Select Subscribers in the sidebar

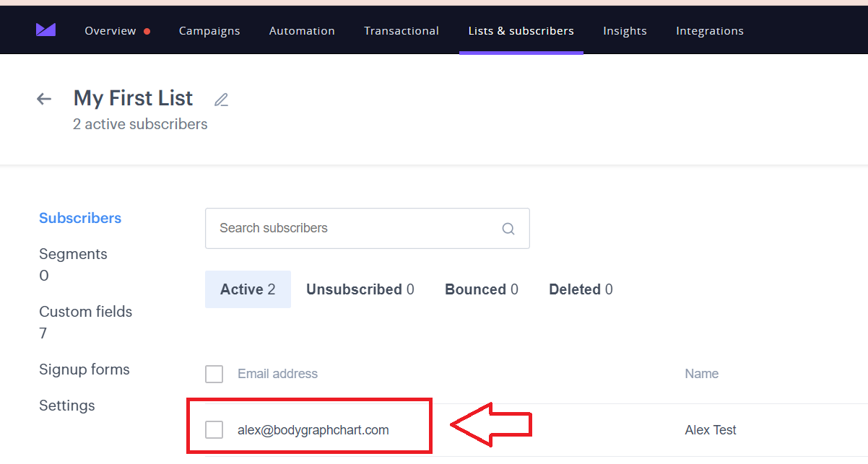pos(80,218)
